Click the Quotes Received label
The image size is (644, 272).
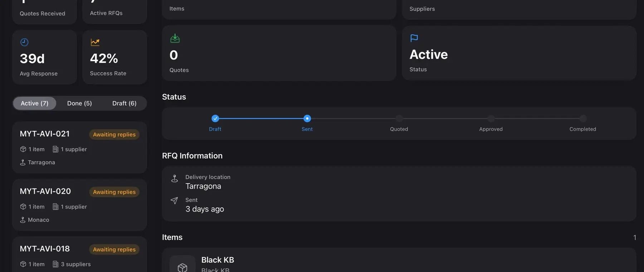[x=42, y=13]
